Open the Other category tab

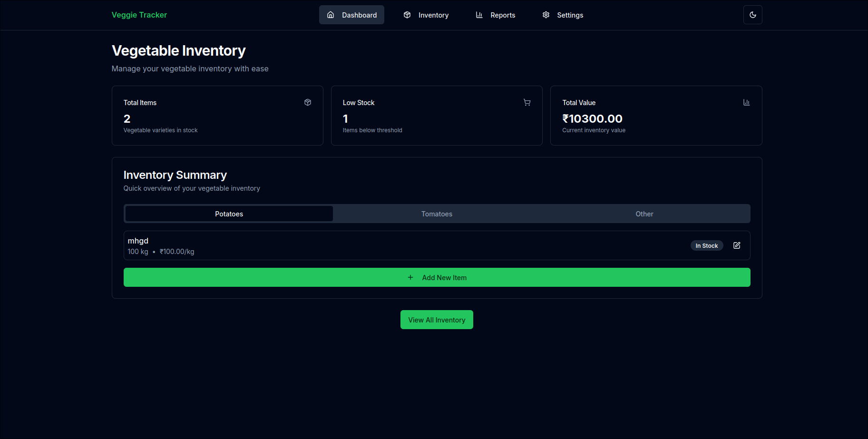point(644,214)
